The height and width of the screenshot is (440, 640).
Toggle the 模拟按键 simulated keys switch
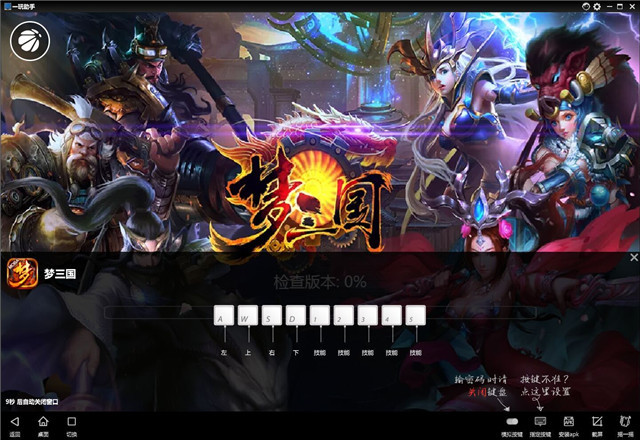click(512, 421)
